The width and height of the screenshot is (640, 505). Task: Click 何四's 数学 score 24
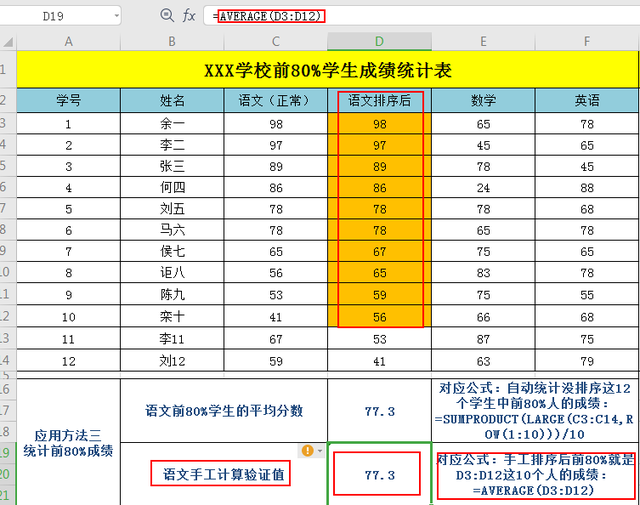483,187
